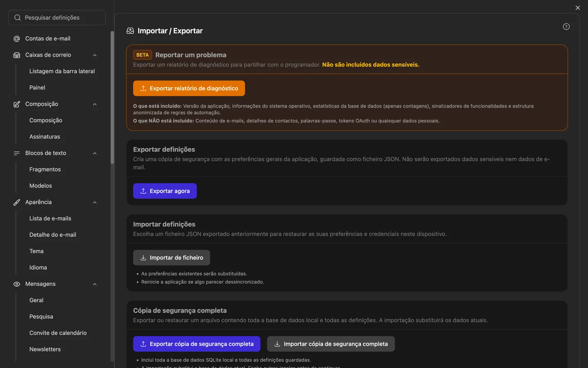Open Convite de calendário settings

58,333
